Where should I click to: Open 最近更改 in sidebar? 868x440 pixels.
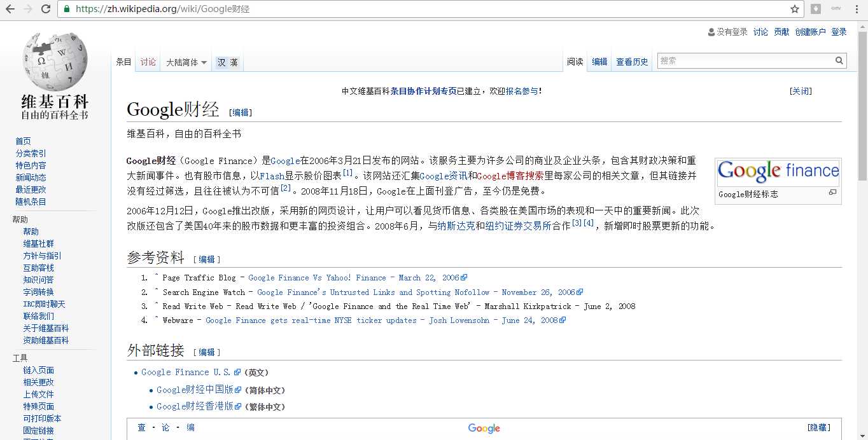pyautogui.click(x=31, y=189)
